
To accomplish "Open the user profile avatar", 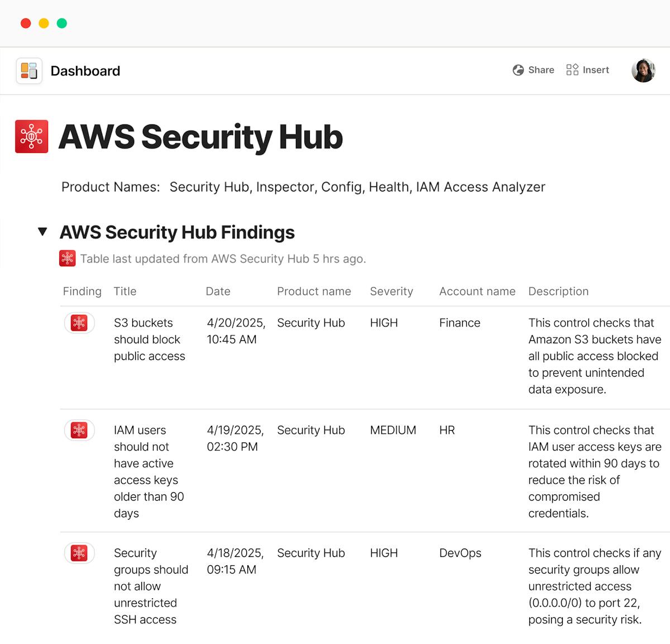I will (643, 70).
